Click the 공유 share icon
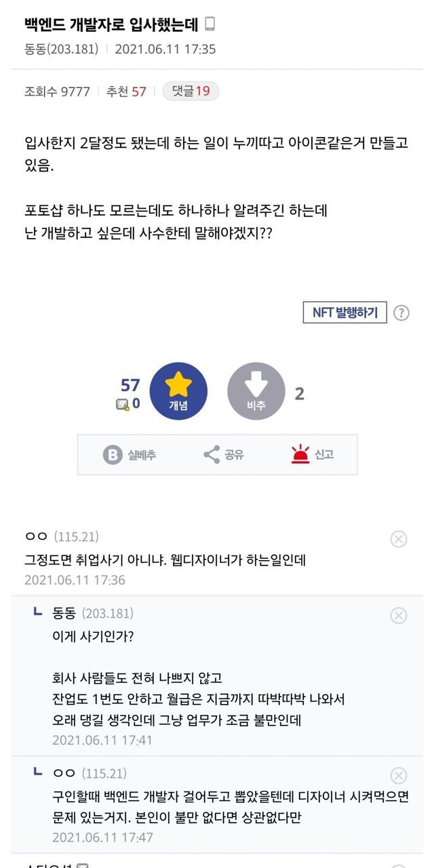 click(212, 454)
